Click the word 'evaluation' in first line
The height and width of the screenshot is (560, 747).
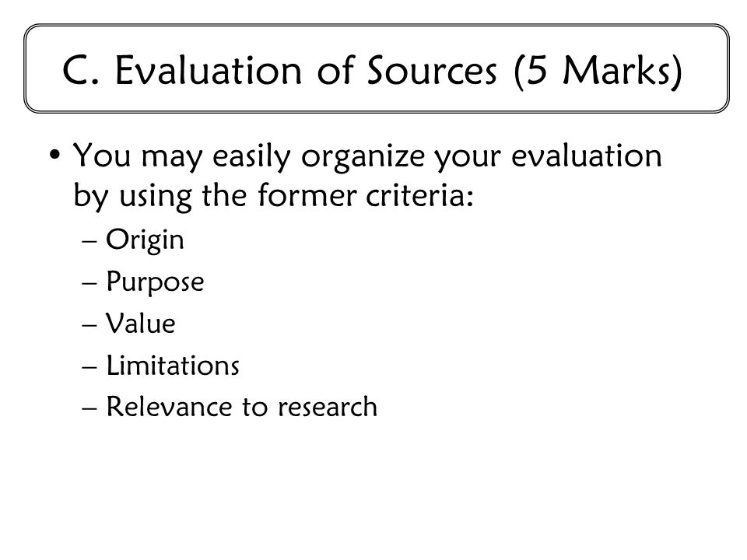pyautogui.click(x=587, y=155)
